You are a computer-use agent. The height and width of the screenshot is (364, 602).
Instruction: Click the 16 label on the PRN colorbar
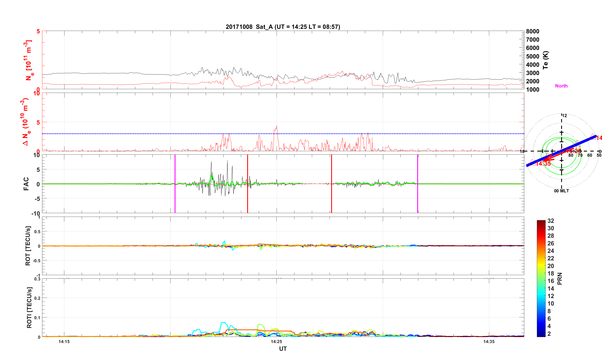point(551,281)
